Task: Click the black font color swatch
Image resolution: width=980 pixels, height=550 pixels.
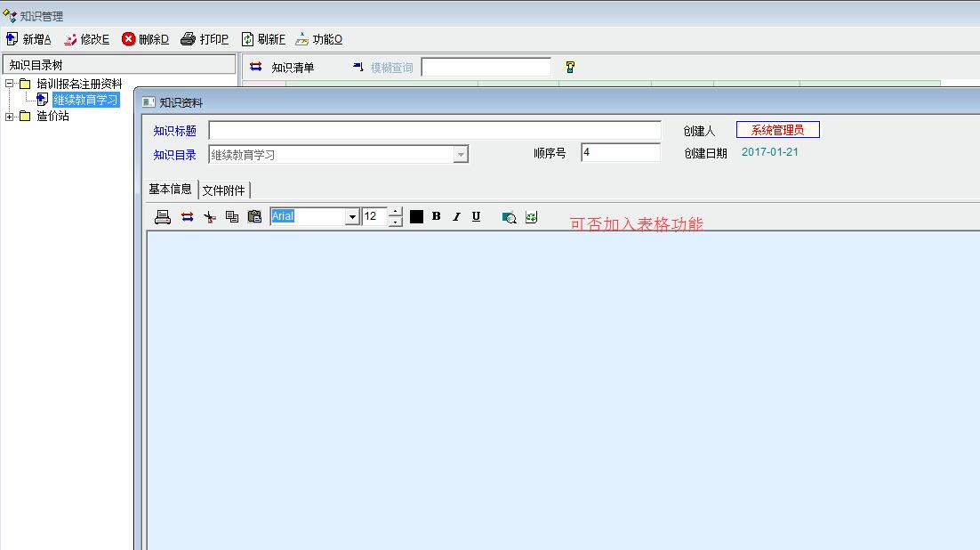Action: point(416,216)
